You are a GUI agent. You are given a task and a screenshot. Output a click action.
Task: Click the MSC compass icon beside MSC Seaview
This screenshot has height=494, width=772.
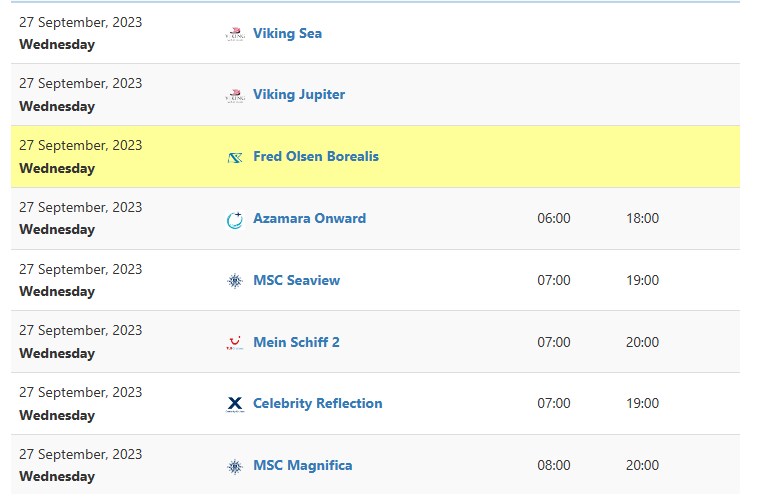pos(235,281)
